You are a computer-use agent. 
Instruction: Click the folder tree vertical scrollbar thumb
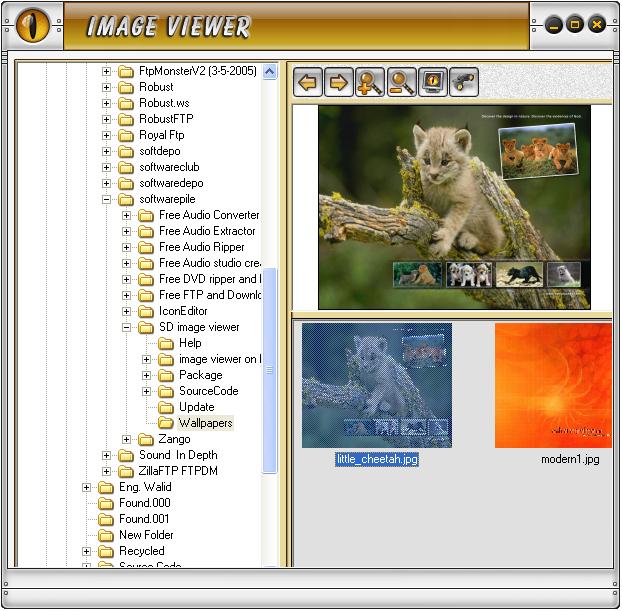[270, 371]
